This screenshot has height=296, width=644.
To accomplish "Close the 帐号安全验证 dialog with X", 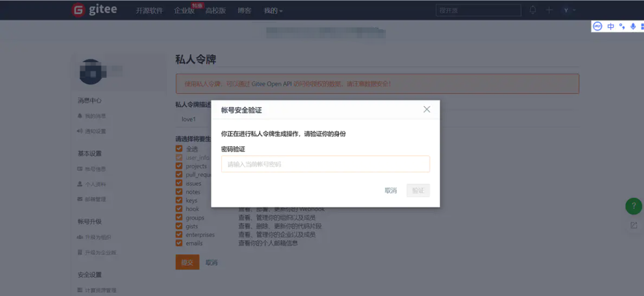I will click(427, 110).
